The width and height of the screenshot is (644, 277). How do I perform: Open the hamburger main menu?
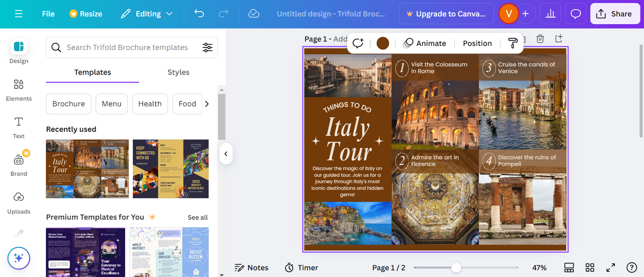point(19,14)
